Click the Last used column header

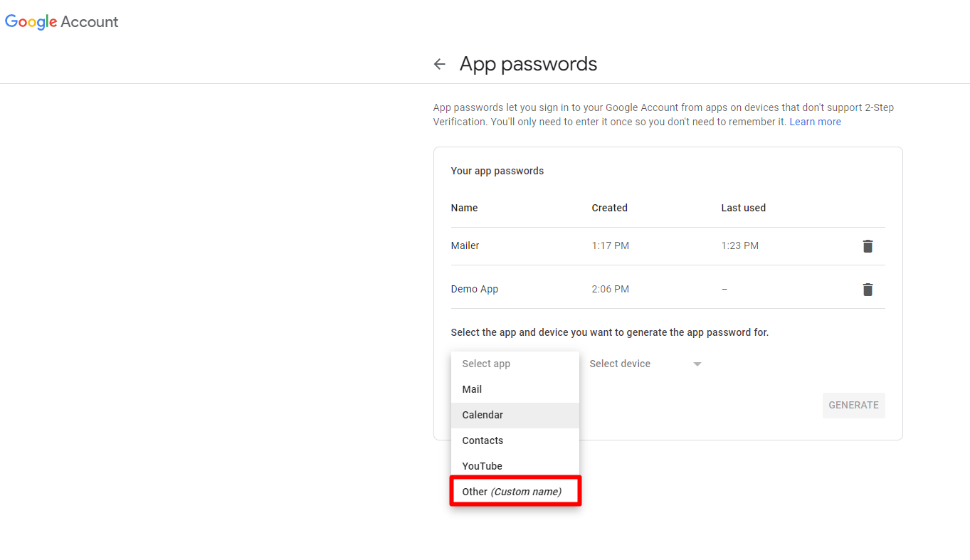coord(743,208)
